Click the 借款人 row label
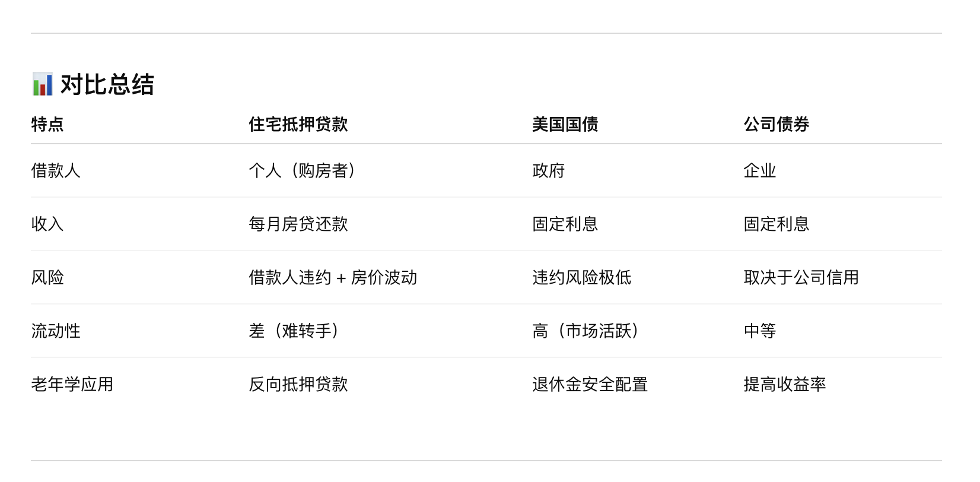Viewport: 980px width, 482px height. point(56,170)
